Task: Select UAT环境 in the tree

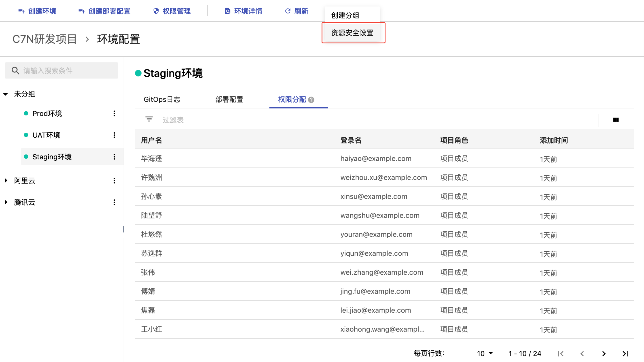Action: 46,135
